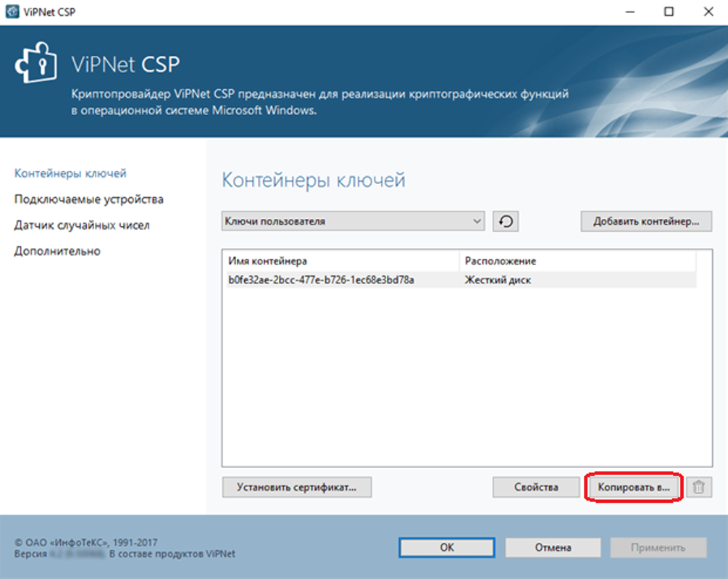Confirm with the OK button
This screenshot has width=728, height=579.
[x=446, y=548]
